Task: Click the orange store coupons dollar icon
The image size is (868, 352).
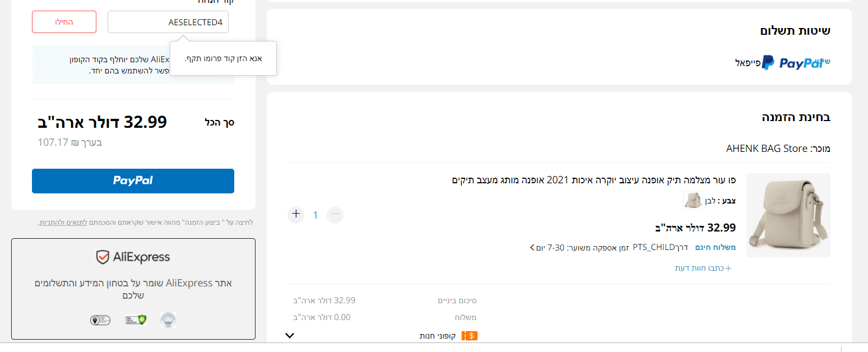Action: click(469, 336)
